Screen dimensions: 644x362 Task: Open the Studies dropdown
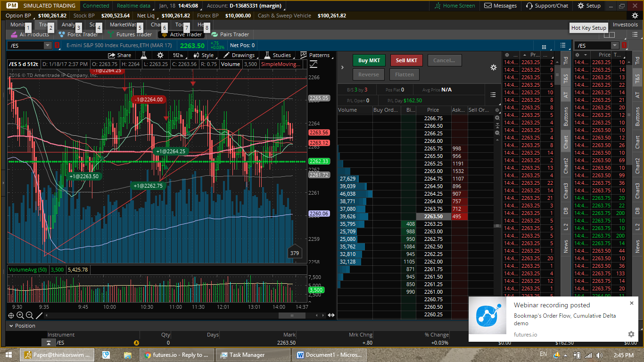pyautogui.click(x=278, y=55)
